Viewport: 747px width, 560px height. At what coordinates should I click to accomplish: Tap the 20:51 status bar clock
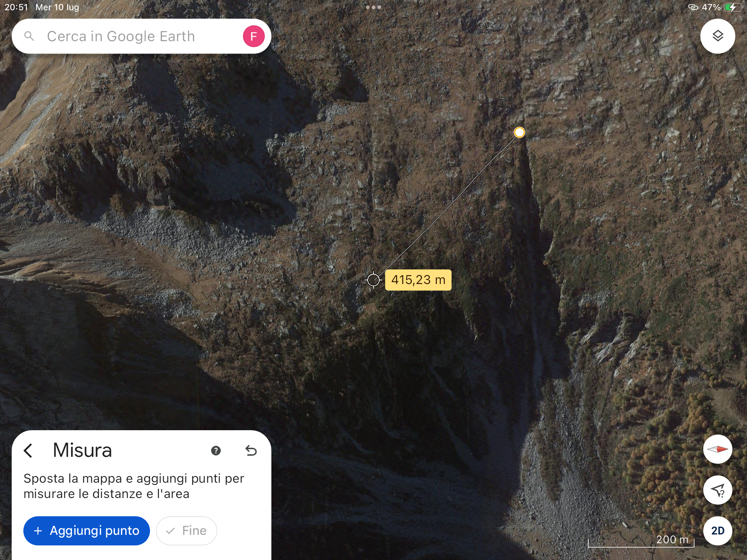(16, 7)
